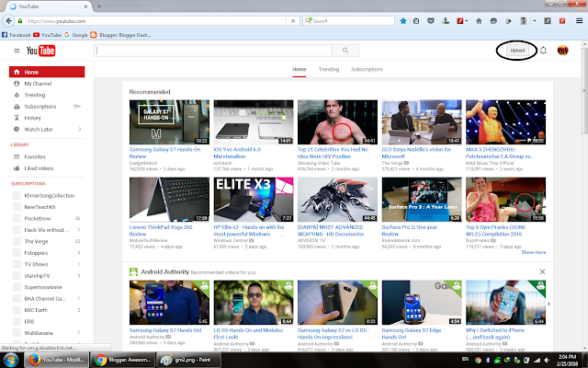This screenshot has height=368, width=588.
Task: Open Blogger Dashboard bookmark
Action: [x=120, y=35]
